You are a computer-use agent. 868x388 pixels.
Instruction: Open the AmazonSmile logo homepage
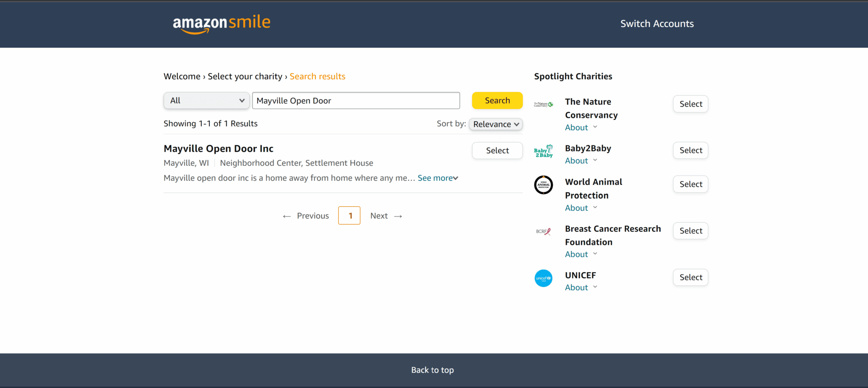(x=222, y=24)
